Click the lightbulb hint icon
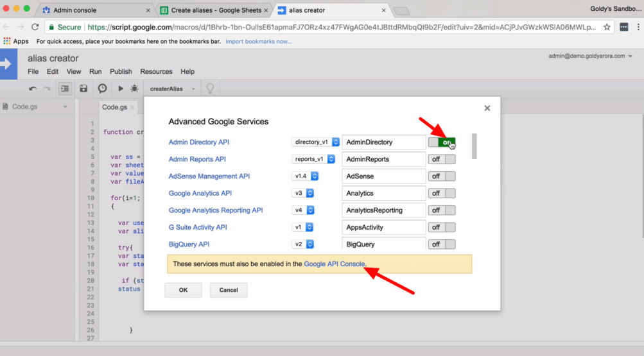 pos(210,89)
